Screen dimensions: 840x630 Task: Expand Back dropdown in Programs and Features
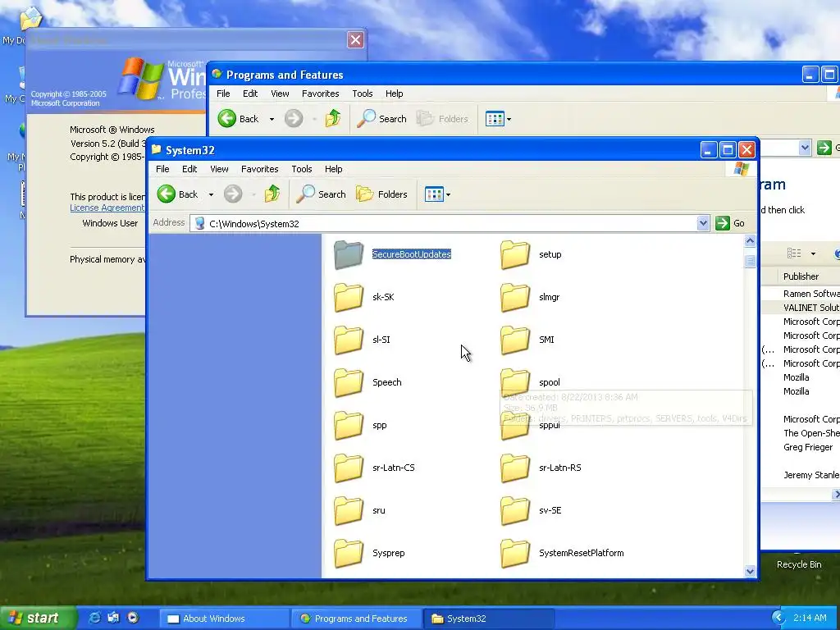coord(272,119)
